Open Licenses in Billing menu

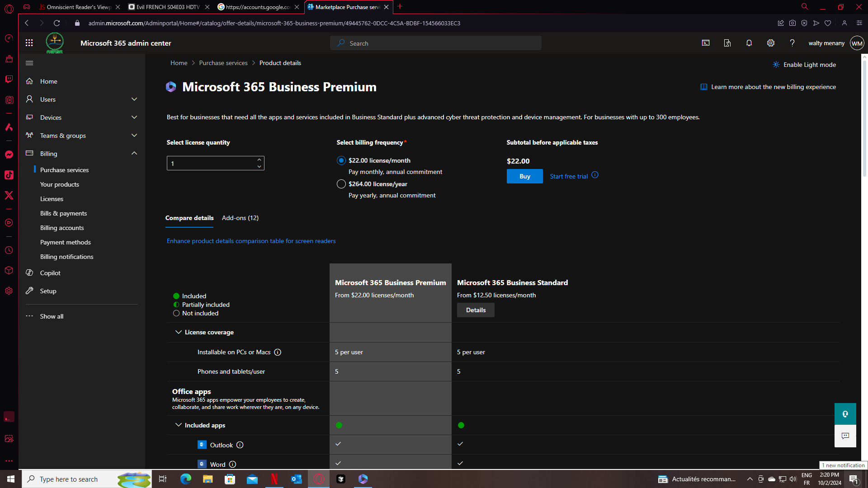(52, 199)
